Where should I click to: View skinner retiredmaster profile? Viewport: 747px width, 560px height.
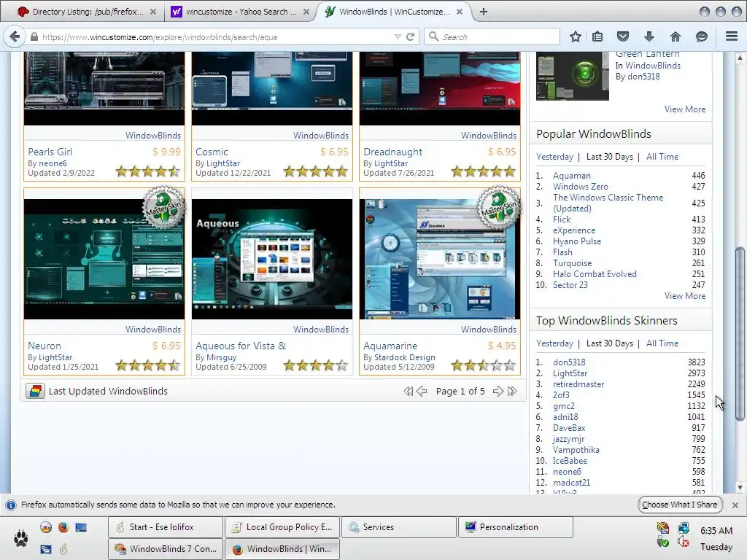coord(578,384)
